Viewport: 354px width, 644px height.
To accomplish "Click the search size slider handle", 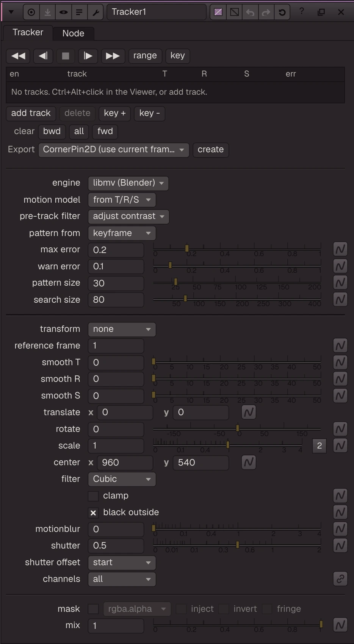I will tap(185, 299).
